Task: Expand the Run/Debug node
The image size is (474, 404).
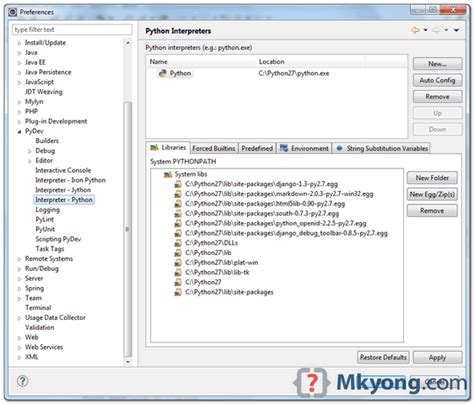Action: tap(19, 269)
